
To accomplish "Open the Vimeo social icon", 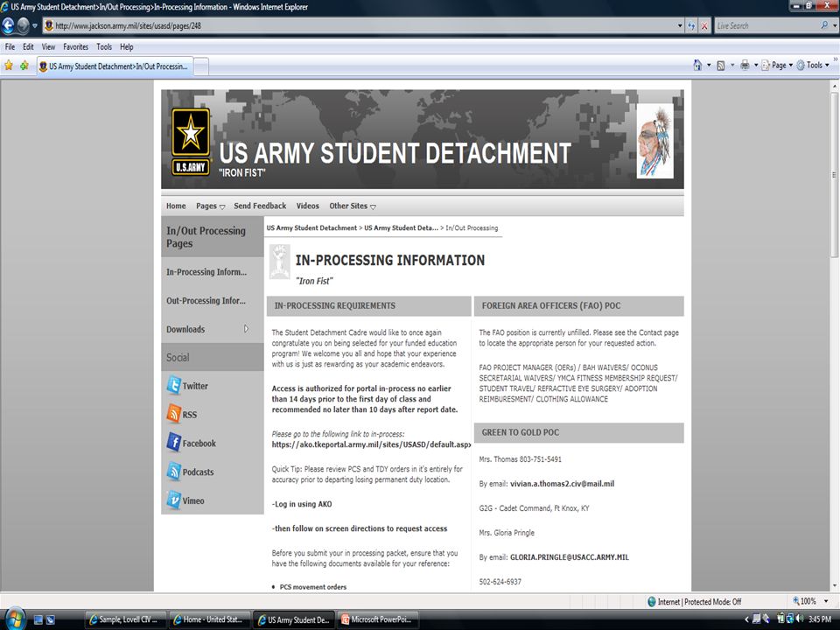I will coord(173,500).
